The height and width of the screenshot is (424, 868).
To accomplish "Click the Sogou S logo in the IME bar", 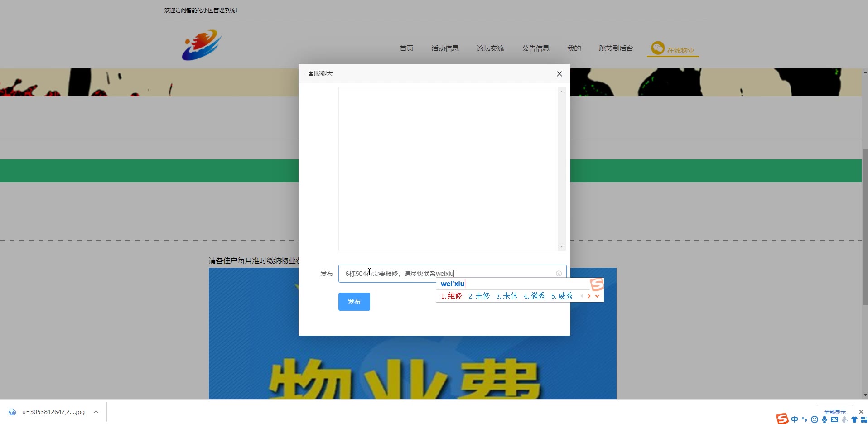I will coord(782,419).
